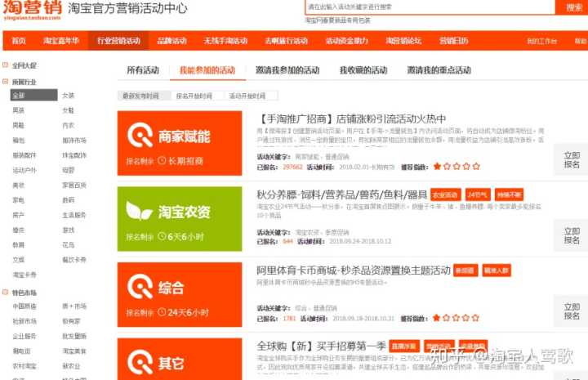Click the clock icon beside 24天6小时
Viewport: 588px width, 380px height.
tap(162, 312)
